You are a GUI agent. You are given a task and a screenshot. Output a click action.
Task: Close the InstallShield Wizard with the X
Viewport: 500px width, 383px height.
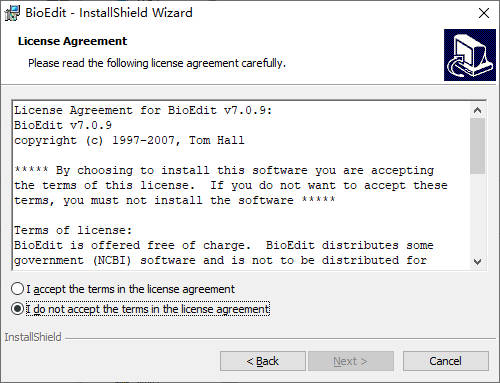(484, 13)
